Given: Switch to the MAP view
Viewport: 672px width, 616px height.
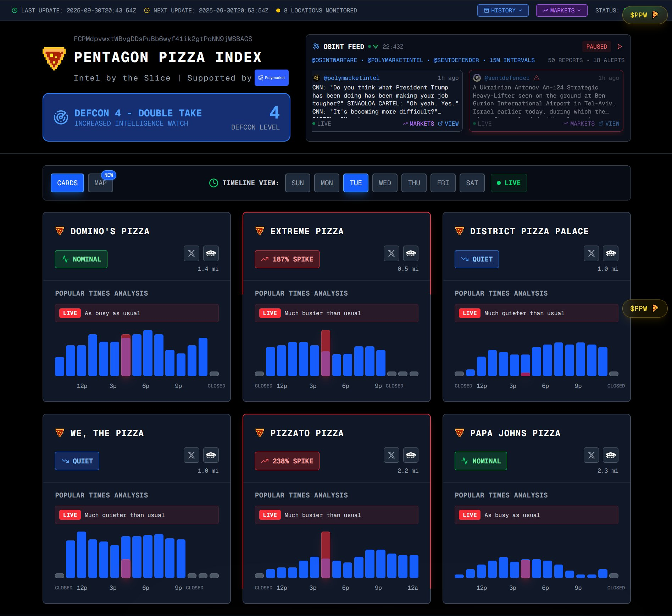Looking at the screenshot, I should (100, 183).
